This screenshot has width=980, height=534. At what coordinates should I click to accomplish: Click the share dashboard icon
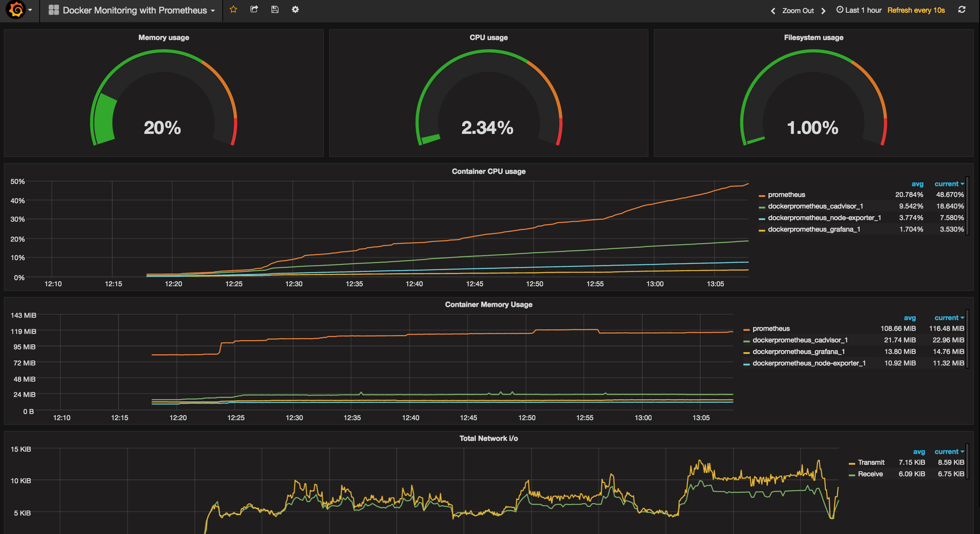coord(253,9)
